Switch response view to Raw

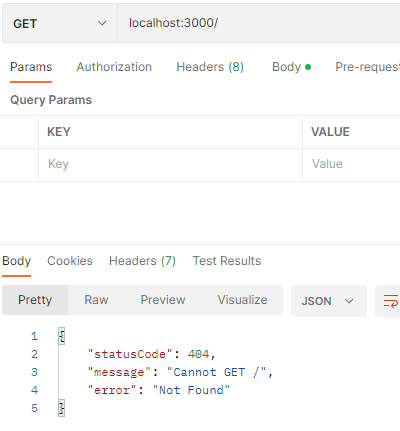pyautogui.click(x=96, y=300)
